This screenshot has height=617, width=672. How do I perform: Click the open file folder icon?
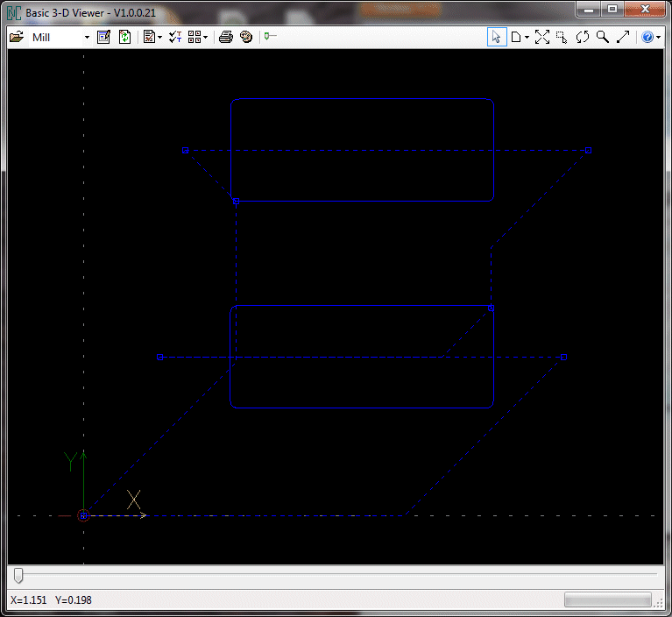click(17, 38)
